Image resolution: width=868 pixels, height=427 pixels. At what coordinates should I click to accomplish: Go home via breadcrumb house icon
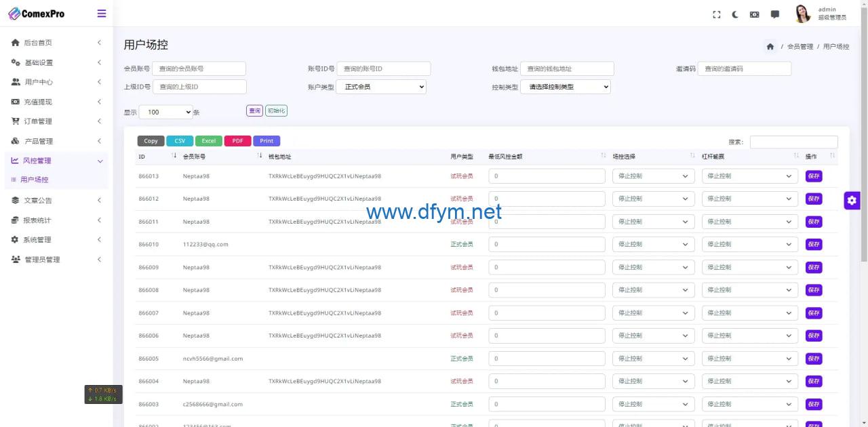(770, 47)
